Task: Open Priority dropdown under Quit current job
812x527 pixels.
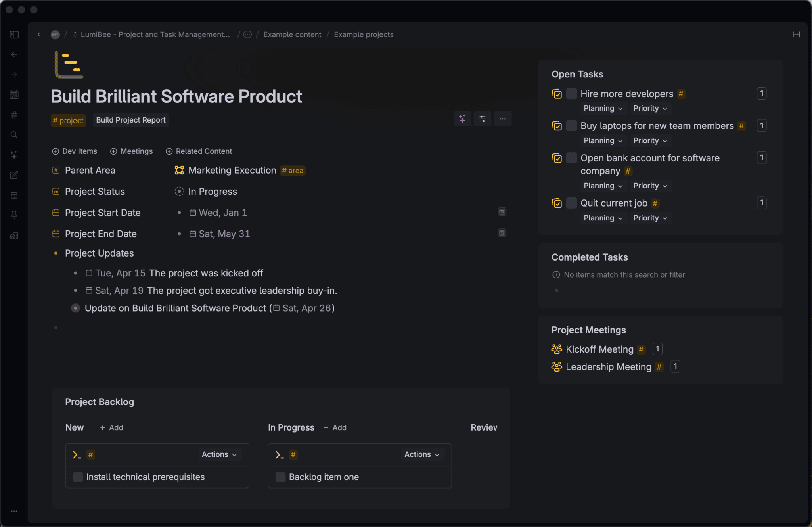Action: point(650,218)
